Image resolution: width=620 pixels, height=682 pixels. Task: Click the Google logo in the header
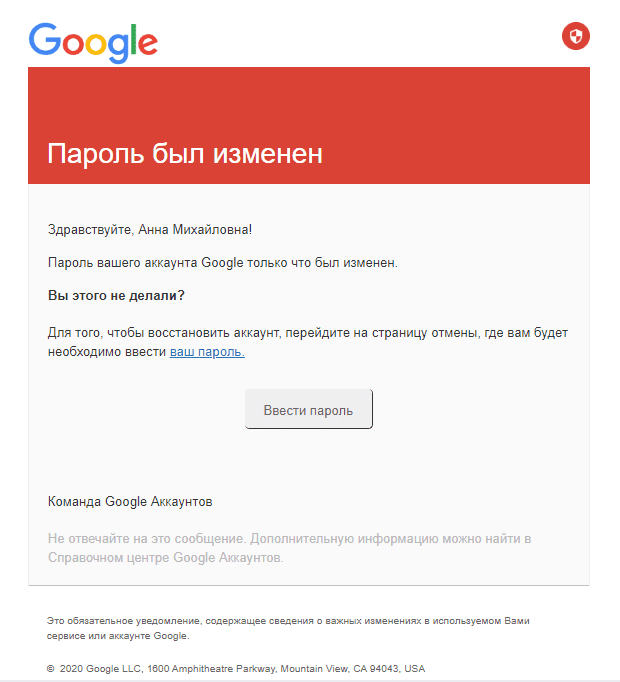pos(93,43)
